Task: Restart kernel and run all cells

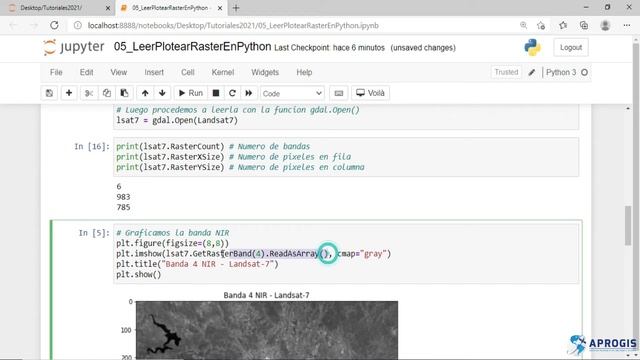Action: [249, 93]
